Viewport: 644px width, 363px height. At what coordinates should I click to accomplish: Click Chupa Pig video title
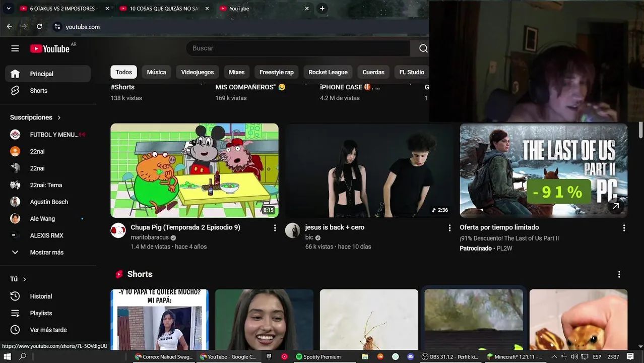click(185, 227)
